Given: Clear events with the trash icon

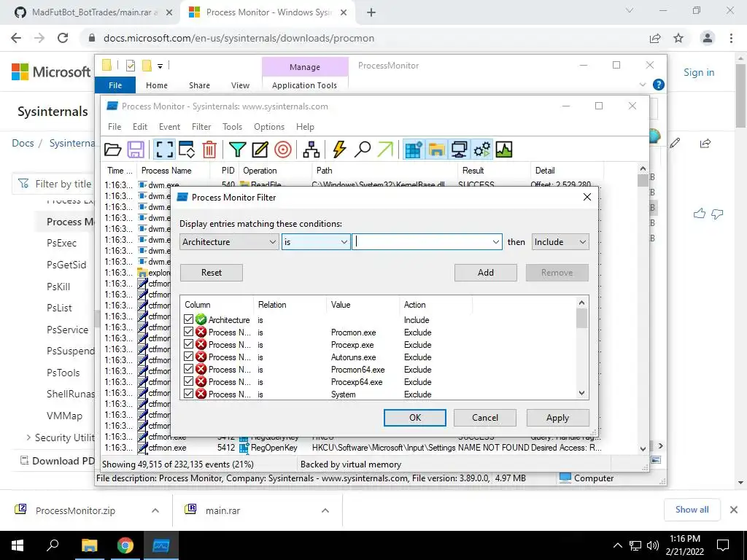Looking at the screenshot, I should [209, 149].
